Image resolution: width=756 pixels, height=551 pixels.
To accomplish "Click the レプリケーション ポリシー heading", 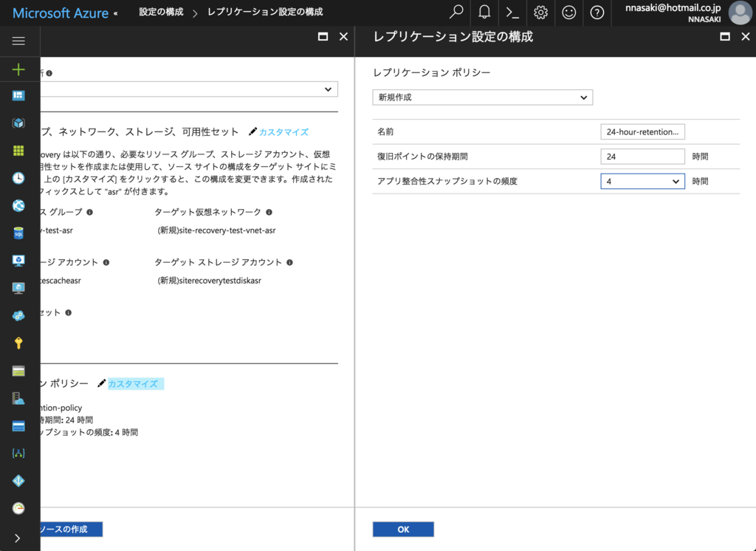I will pyautogui.click(x=431, y=72).
